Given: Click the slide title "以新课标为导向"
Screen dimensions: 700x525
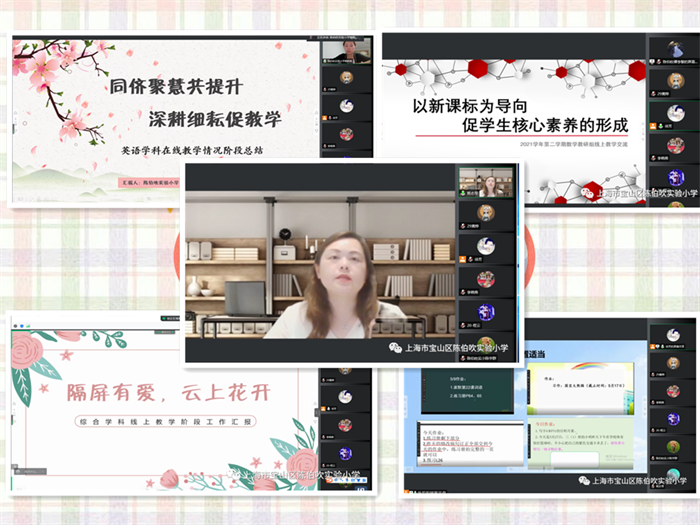Looking at the screenshot, I should point(470,106).
